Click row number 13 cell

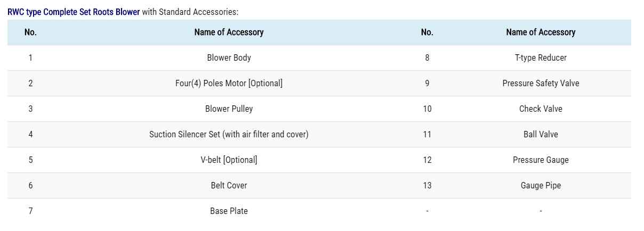(x=427, y=185)
